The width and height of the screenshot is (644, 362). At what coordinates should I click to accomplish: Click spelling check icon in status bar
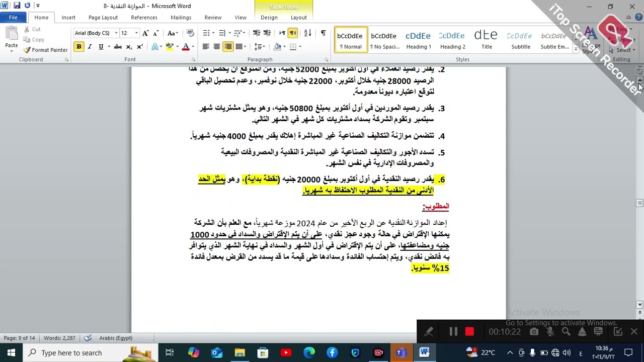pos(88,338)
